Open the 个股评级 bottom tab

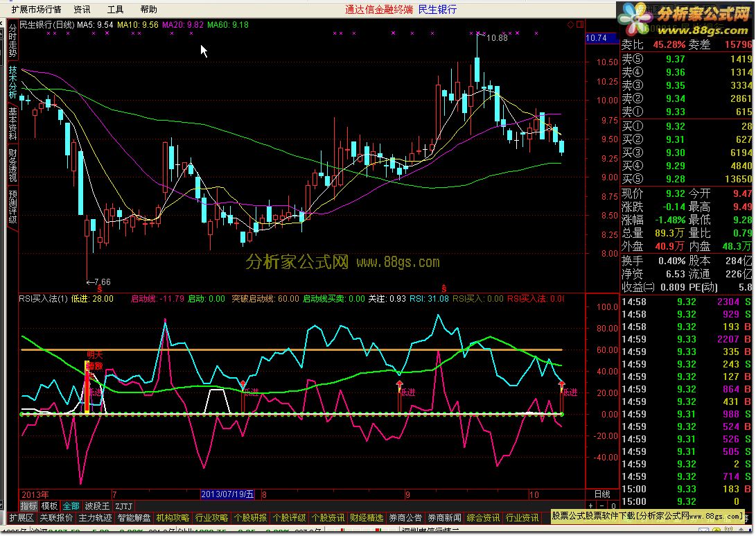(x=289, y=518)
